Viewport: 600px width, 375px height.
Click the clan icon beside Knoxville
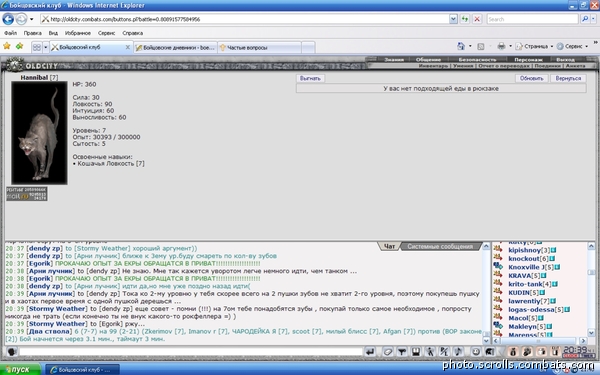[498, 267]
